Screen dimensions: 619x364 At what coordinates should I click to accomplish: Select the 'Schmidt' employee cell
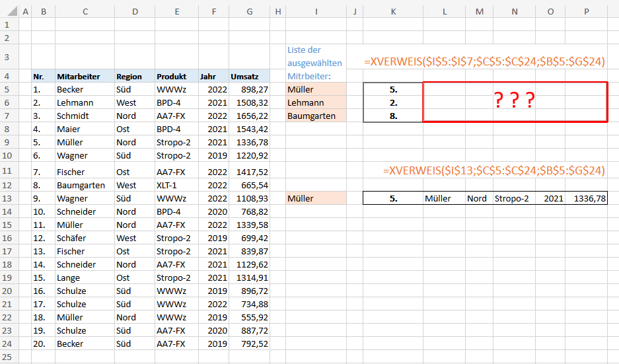pos(85,116)
